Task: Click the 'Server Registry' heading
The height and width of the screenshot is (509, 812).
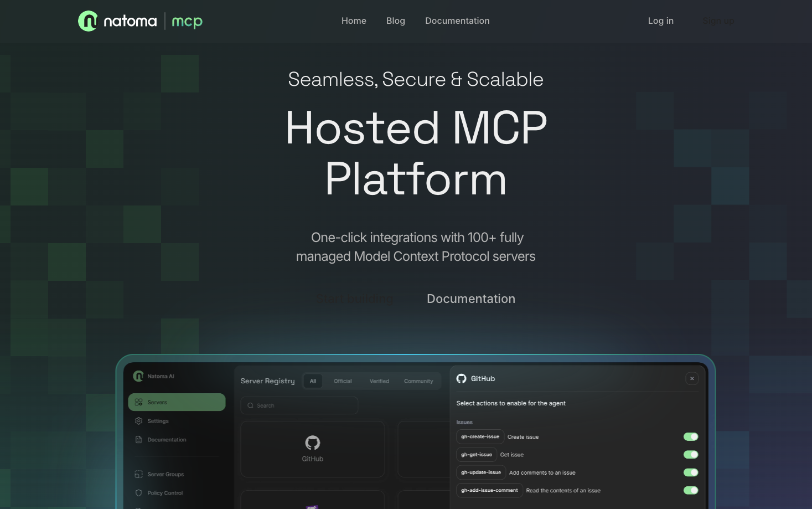Action: 267,381
